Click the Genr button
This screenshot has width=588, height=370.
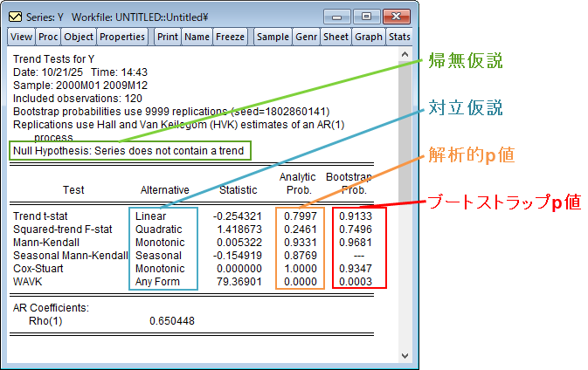point(306,37)
